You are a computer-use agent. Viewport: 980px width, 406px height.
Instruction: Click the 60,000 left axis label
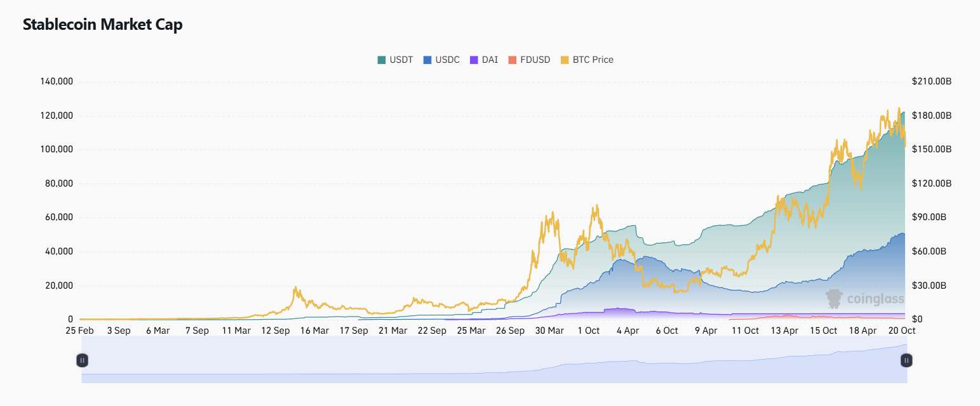pos(59,217)
